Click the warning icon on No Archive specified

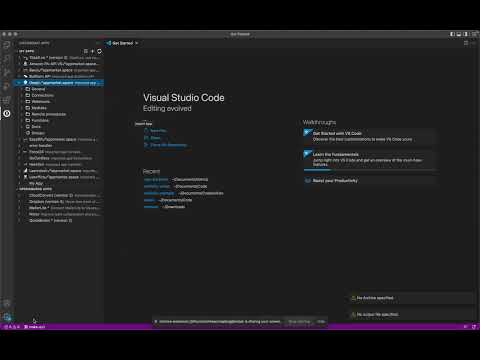click(353, 298)
